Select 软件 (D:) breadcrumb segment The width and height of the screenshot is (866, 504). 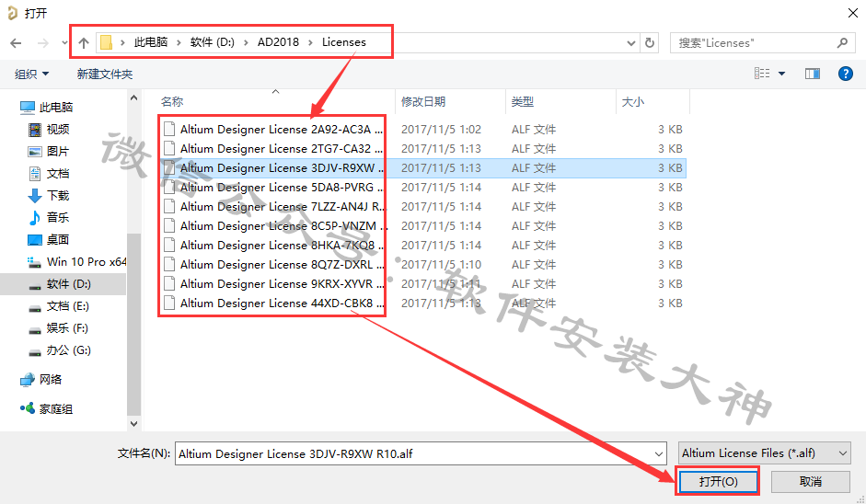[x=212, y=42]
